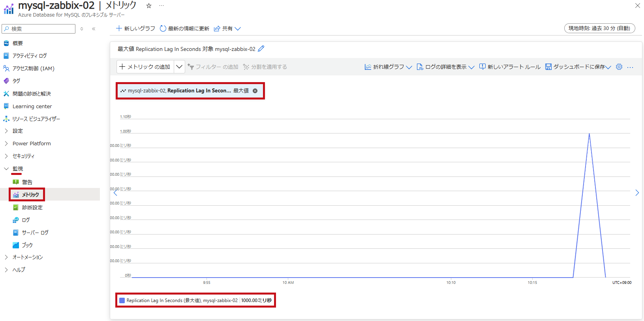Open ダッシュボードに保存 dropdown

tap(578, 67)
